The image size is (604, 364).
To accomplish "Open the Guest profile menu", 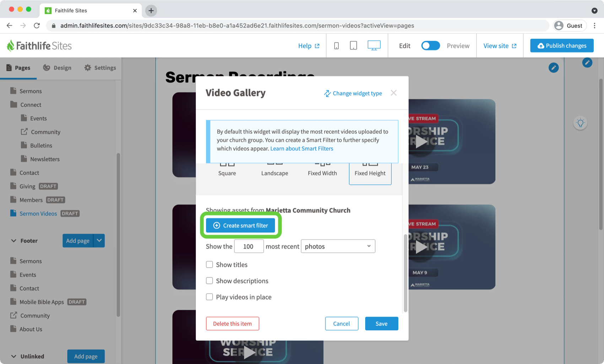I will 570,26.
